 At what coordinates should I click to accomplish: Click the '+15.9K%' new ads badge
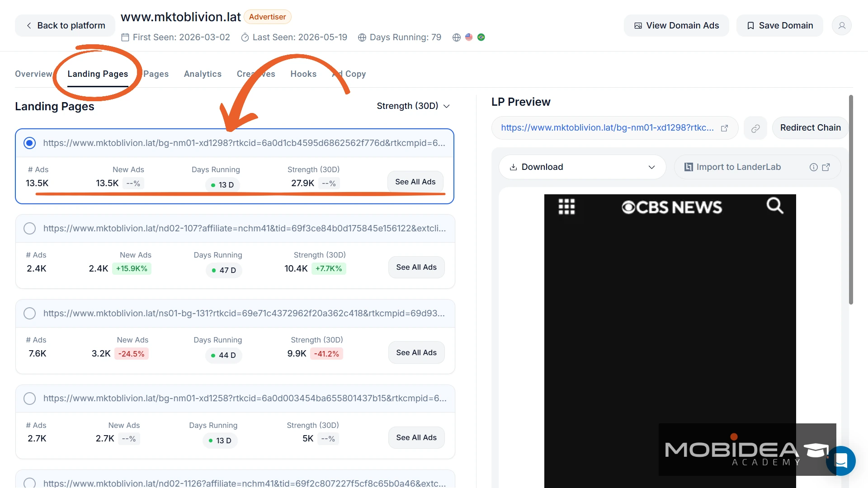point(132,269)
